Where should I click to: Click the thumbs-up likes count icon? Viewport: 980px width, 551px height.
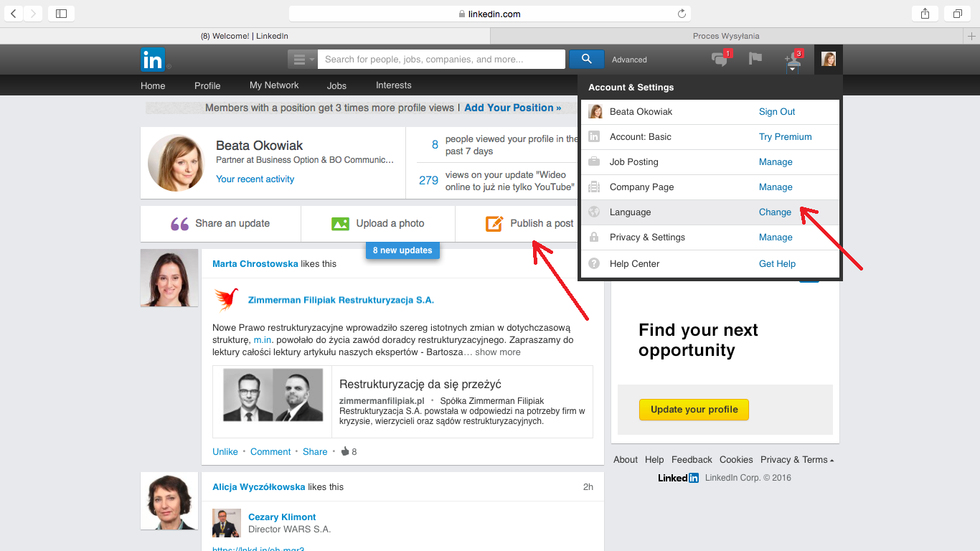click(345, 451)
